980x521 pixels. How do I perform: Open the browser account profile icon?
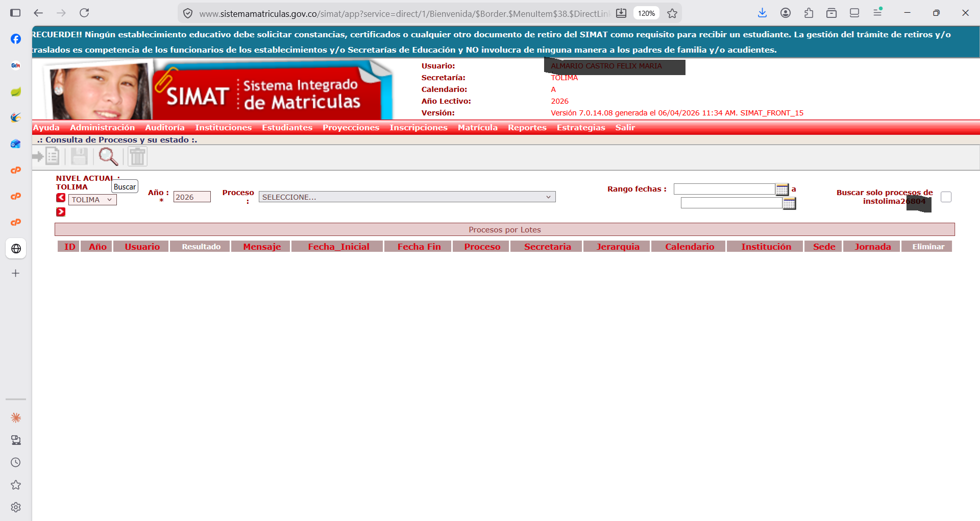point(786,13)
